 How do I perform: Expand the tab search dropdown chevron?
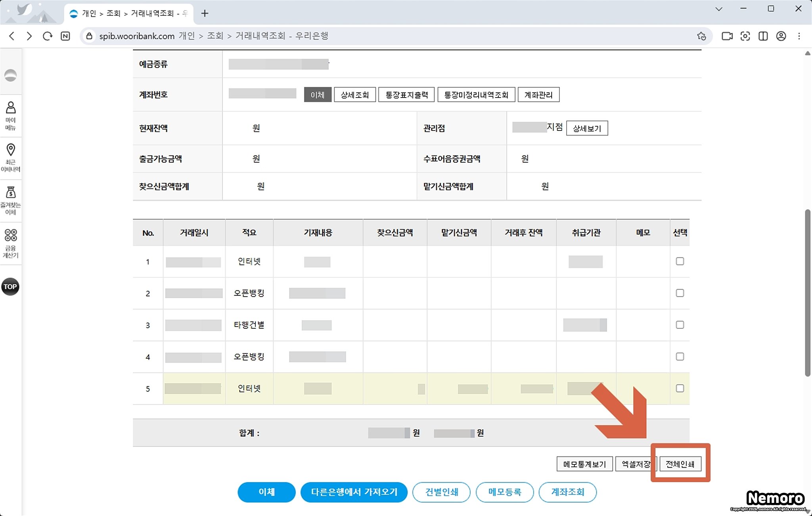718,9
